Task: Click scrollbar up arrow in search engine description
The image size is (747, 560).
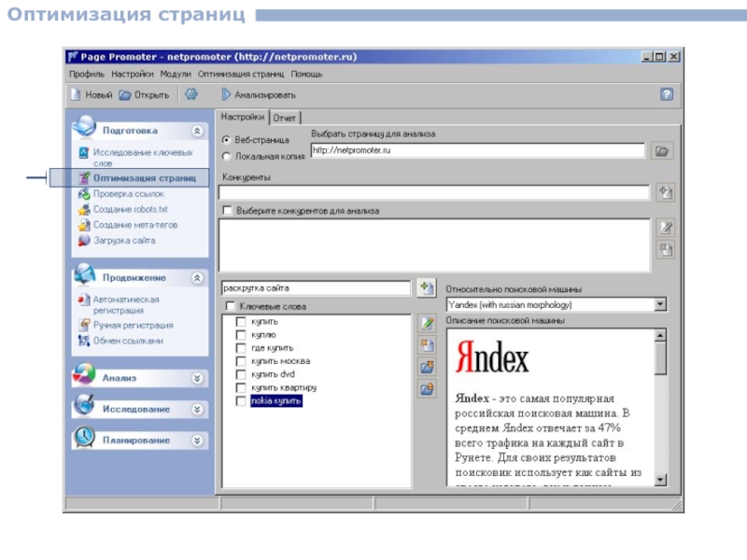Action: pos(660,335)
